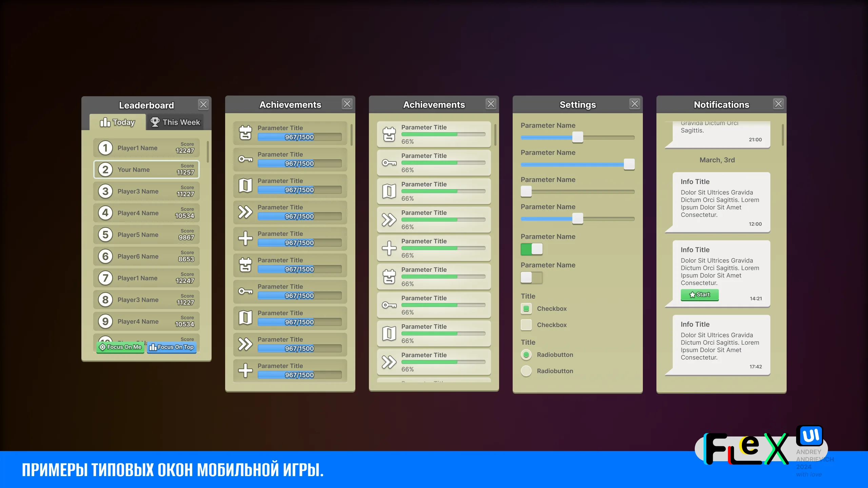The image size is (868, 488).
Task: Select the Your Name leaderboard row
Action: (146, 170)
